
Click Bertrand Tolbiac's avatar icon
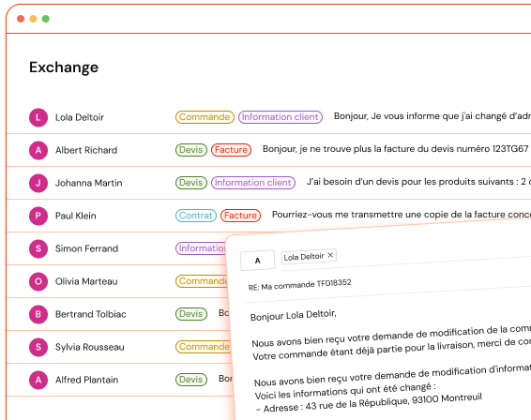(38, 314)
